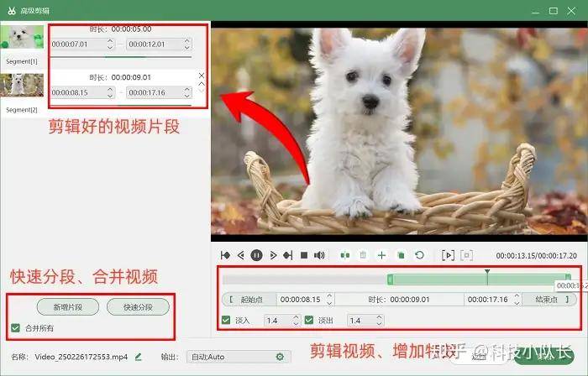588x376 pixels.
Task: Click the time readout 00:00:13.15/00:00:17.20
Action: [x=536, y=255]
